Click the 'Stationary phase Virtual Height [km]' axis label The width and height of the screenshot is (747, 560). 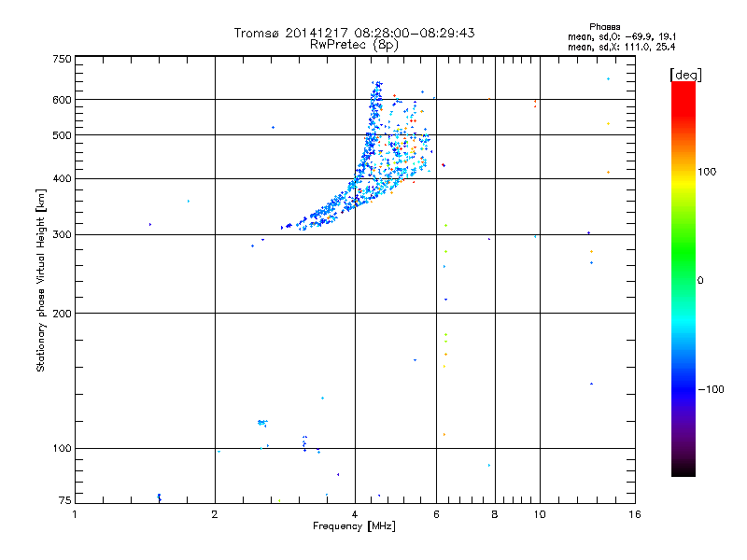tap(41, 280)
